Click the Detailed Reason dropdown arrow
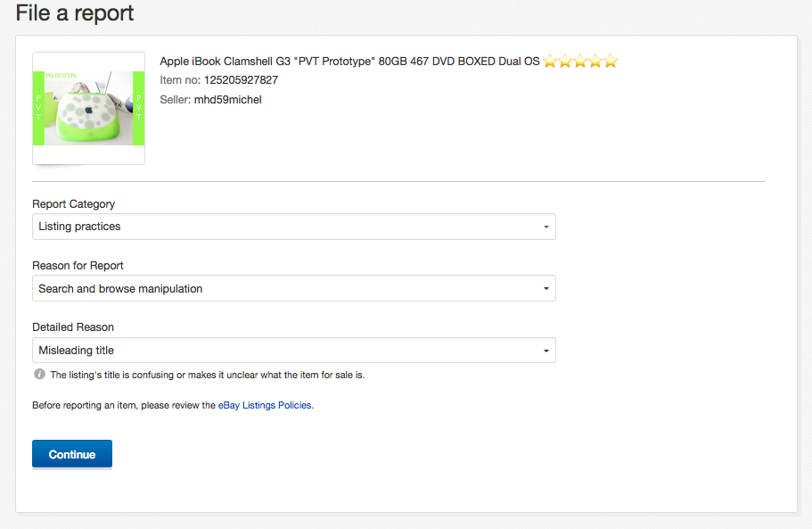Image resolution: width=812 pixels, height=529 pixels. coord(545,351)
